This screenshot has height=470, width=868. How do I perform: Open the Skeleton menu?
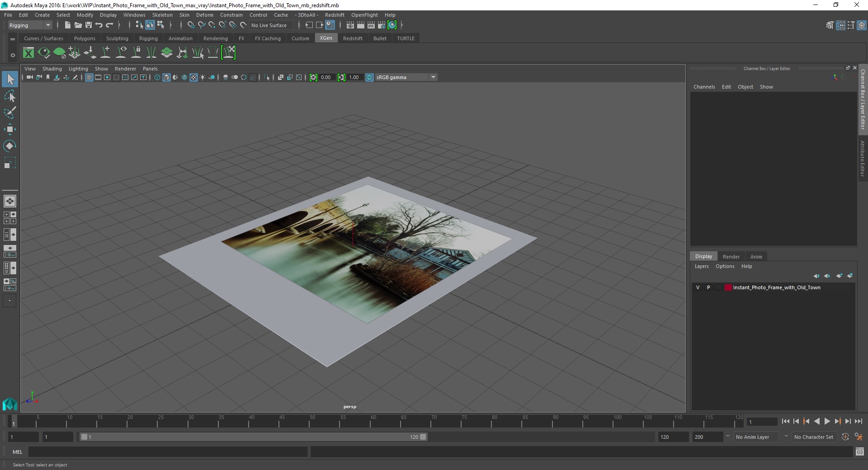pos(162,15)
